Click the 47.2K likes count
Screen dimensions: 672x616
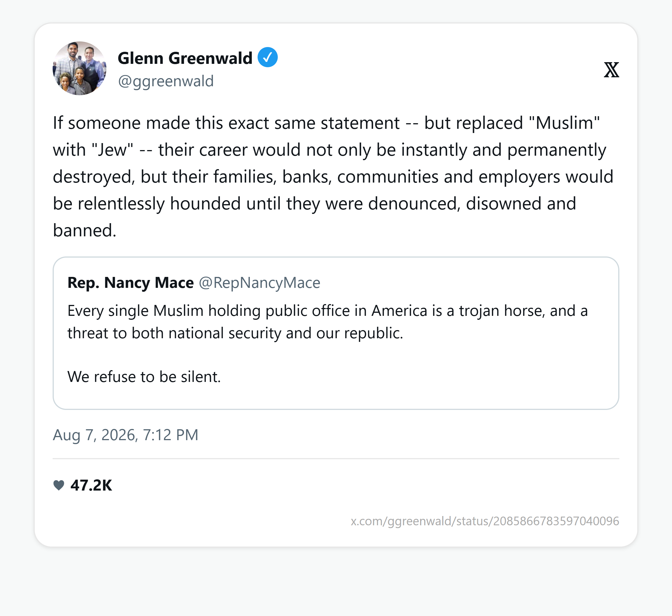tap(91, 485)
